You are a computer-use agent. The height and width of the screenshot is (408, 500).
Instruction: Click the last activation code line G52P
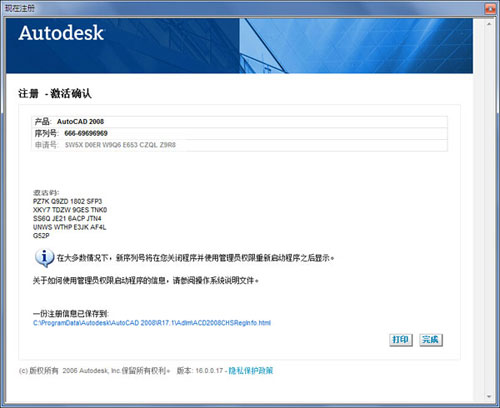pyautogui.click(x=41, y=236)
